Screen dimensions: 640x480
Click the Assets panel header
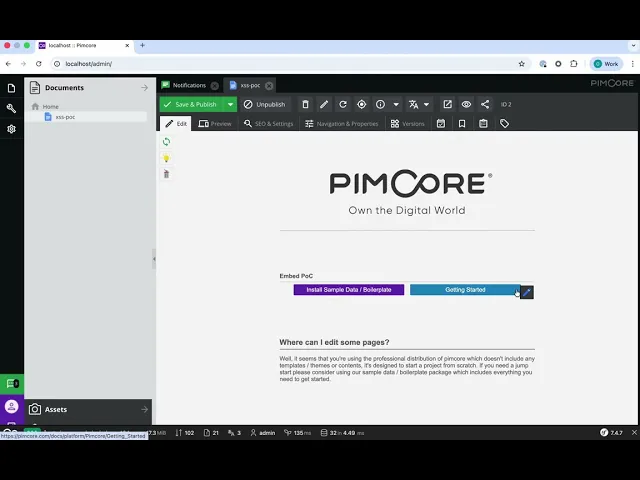(x=88, y=409)
